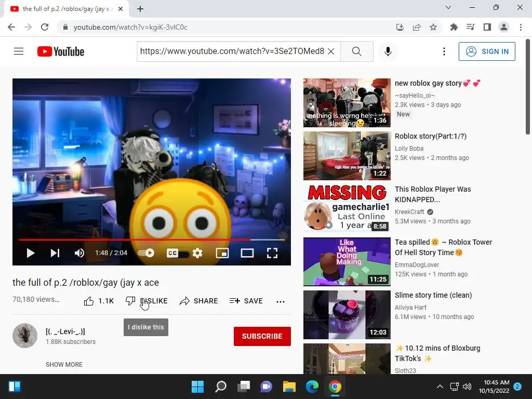The width and height of the screenshot is (532, 399).
Task: Go to the YouTube logo homepage
Action: point(61,51)
